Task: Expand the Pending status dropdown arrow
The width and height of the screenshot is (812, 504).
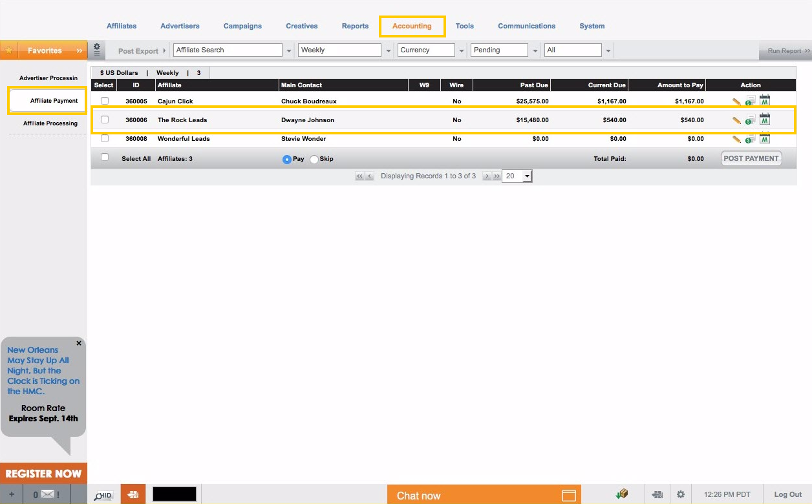Action: [535, 50]
